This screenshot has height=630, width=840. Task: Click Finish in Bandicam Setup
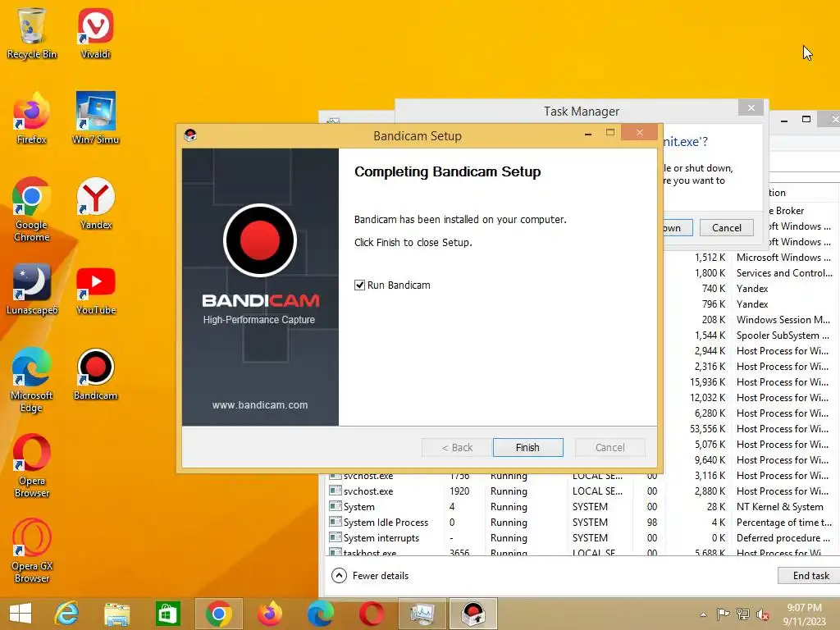pyautogui.click(x=527, y=447)
